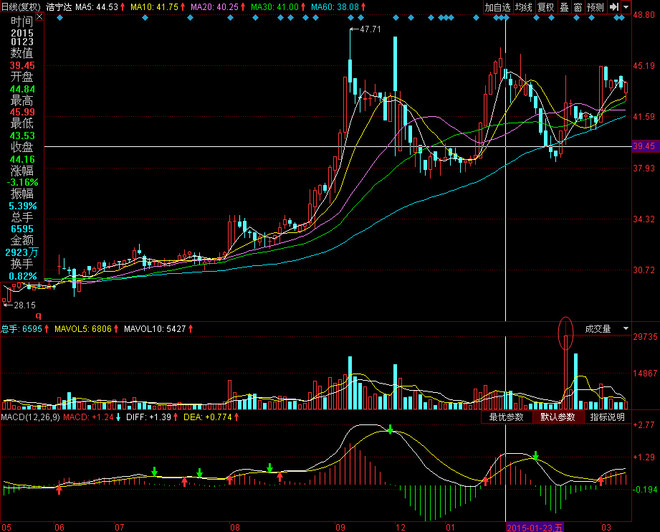The width and height of the screenshot is (660, 532).
Task: Click the green MACD sell arrow at peak
Action: [390, 430]
